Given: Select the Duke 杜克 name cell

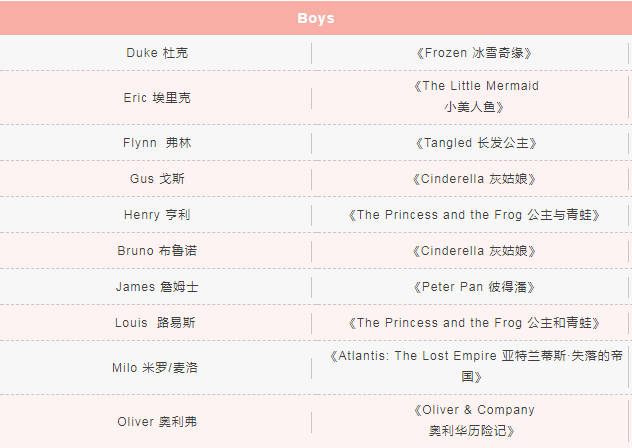Looking at the screenshot, I should click(x=156, y=53).
